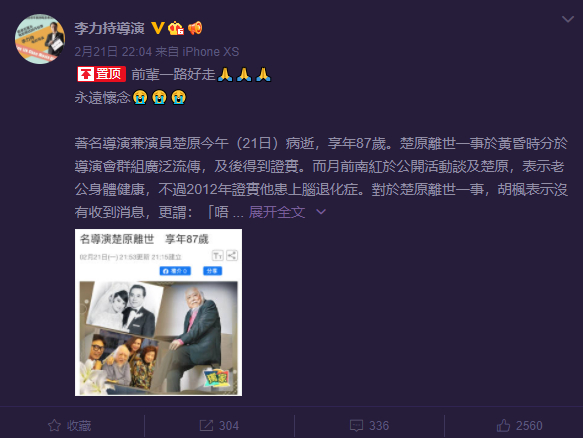Click the post timestamp 2月21日 22:04

click(113, 51)
